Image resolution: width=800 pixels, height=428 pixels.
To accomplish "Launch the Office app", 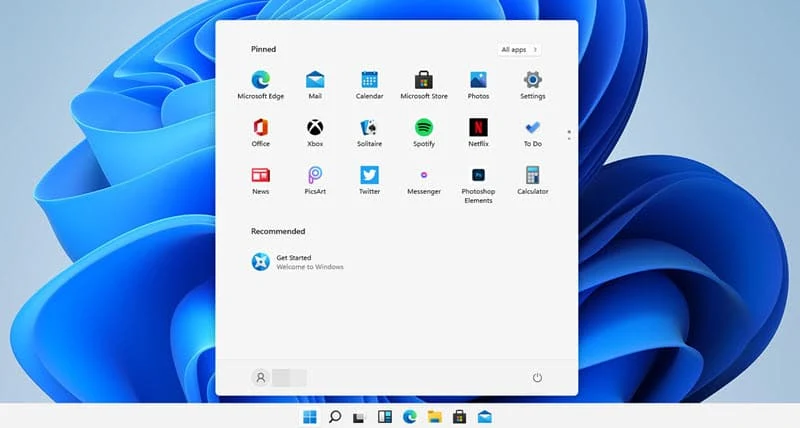I will coord(260,133).
